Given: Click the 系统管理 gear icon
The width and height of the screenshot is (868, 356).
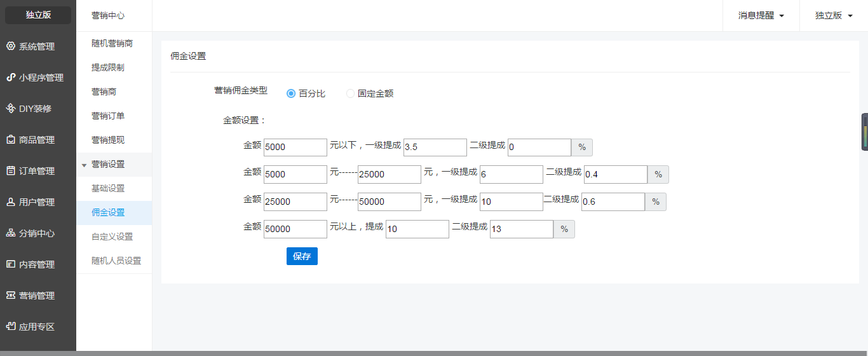Looking at the screenshot, I should (11, 46).
